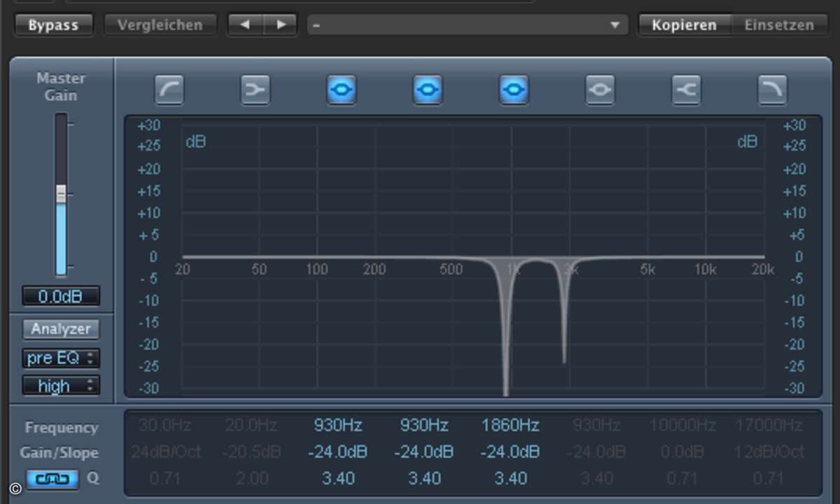Screen dimensions: 840x504
Task: Click the Kopieren button
Action: click(684, 25)
